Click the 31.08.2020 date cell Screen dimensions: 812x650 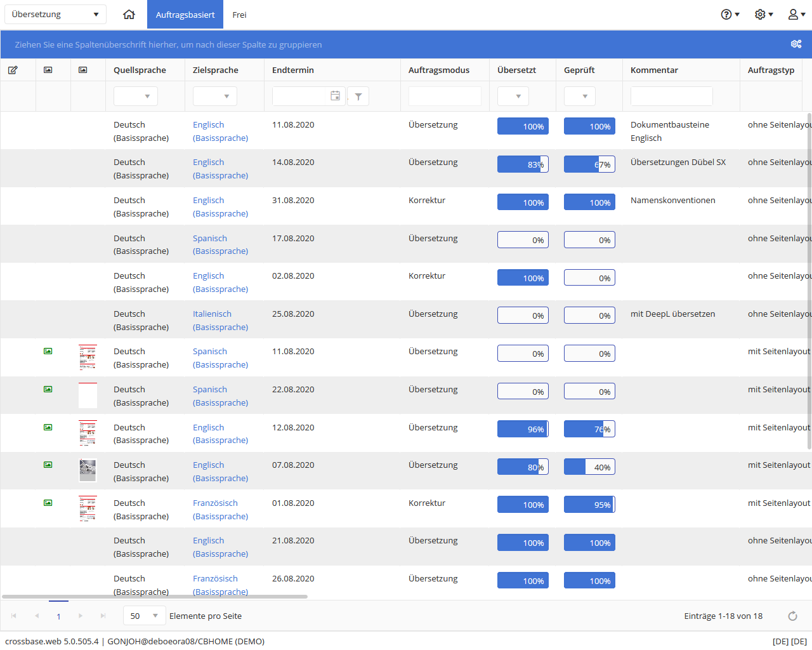click(293, 200)
